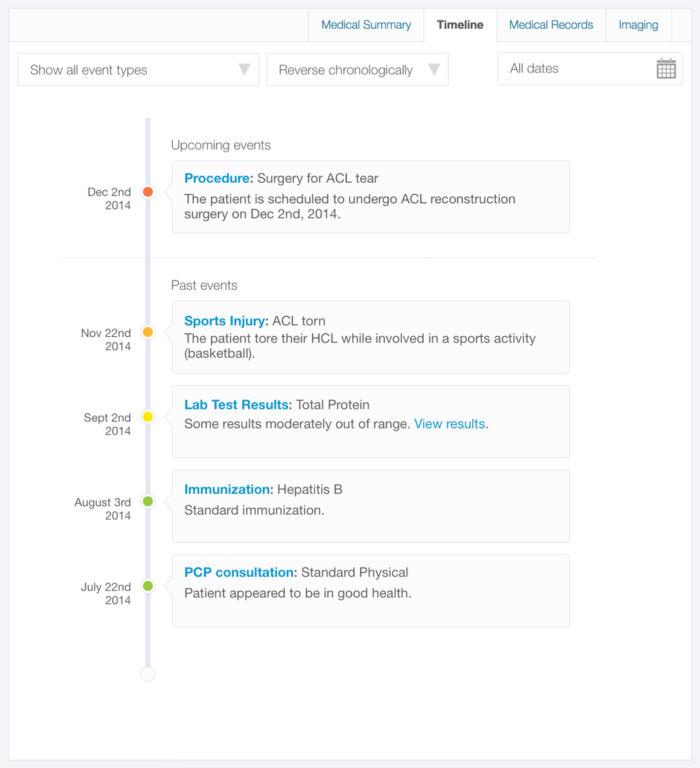Open the 'Procedure' event link
Screen dimensions: 700x768
216,179
